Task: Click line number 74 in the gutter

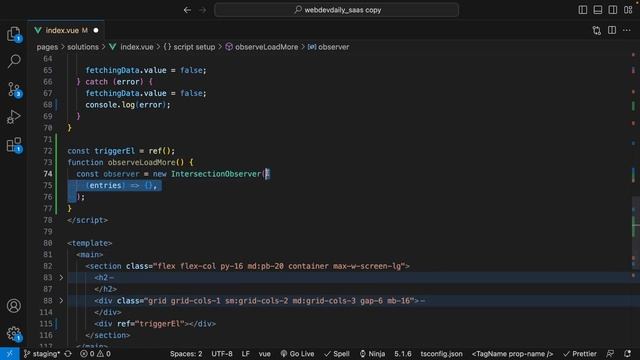Action: [48, 174]
